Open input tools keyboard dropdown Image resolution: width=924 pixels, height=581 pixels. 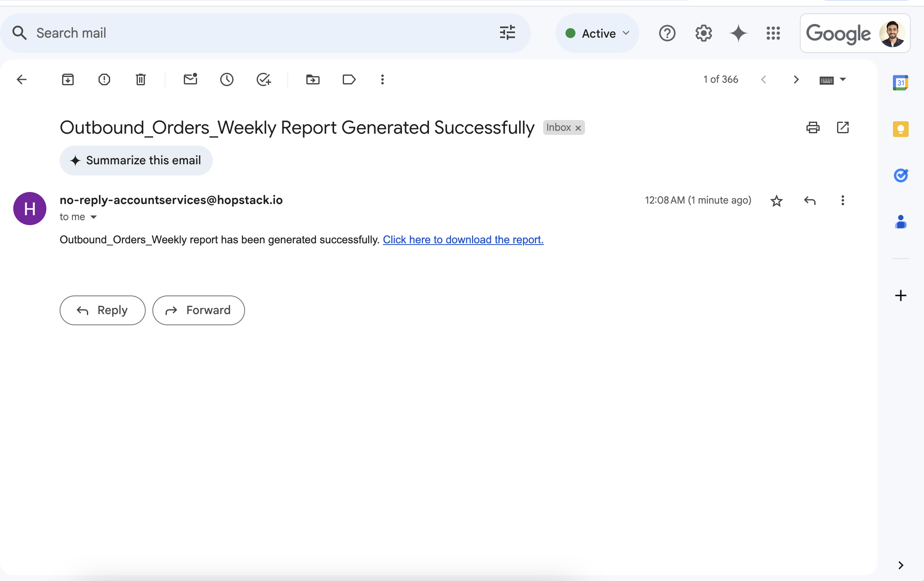point(843,79)
